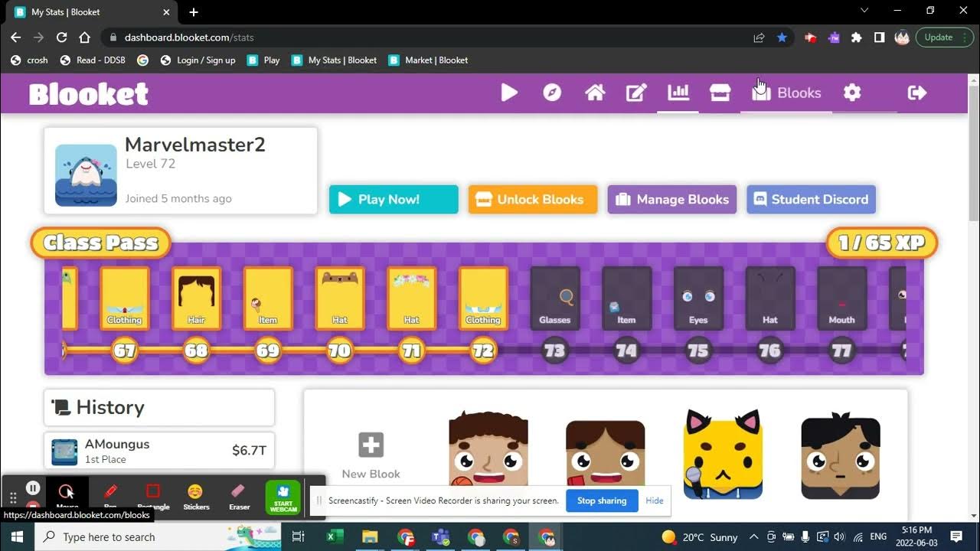Select the curly-haired basketball blook avatar
980x551 pixels.
[x=488, y=449]
